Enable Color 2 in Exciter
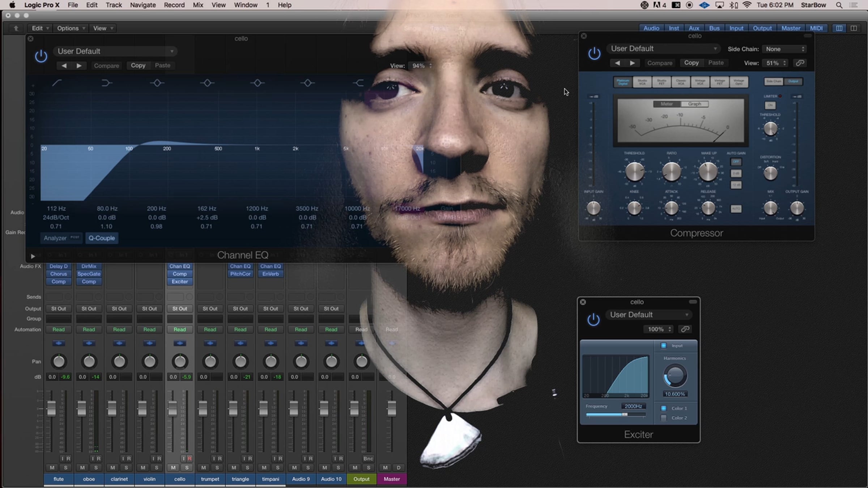Image resolution: width=868 pixels, height=488 pixels. 664,418
